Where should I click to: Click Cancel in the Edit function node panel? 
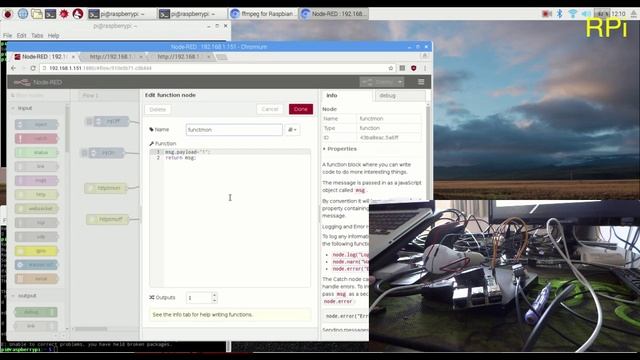(x=270, y=109)
